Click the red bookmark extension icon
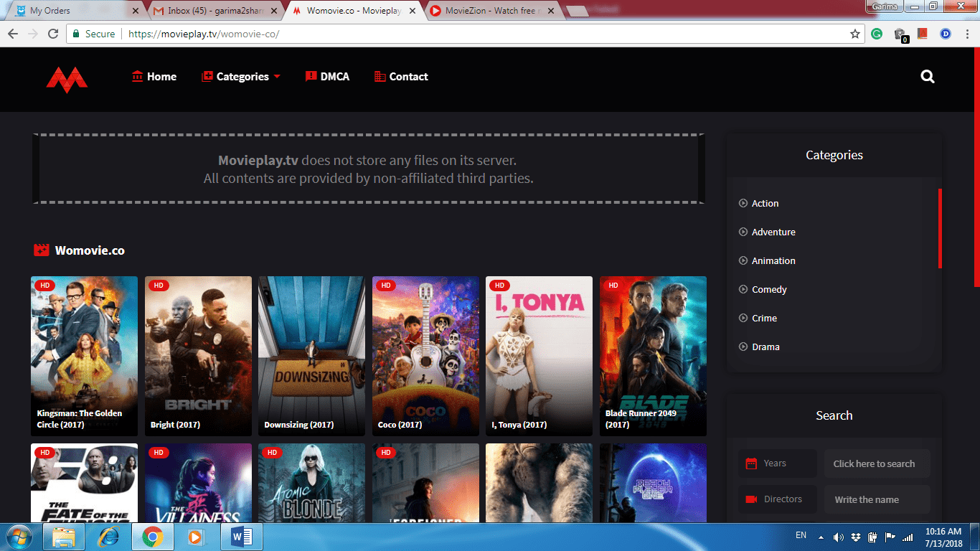 tap(923, 34)
